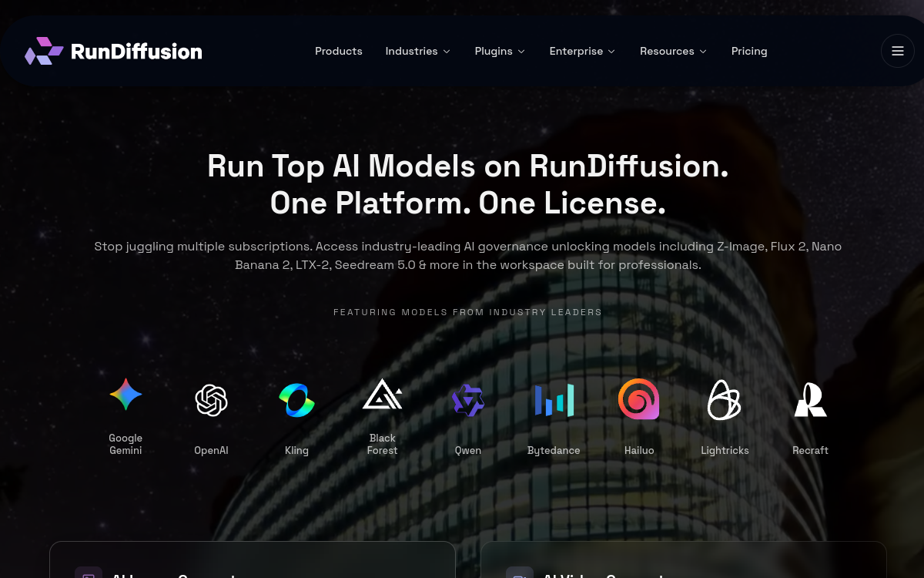Viewport: 924px width, 578px height.
Task: Click the 'OpenAI' label text
Action: 211,450
